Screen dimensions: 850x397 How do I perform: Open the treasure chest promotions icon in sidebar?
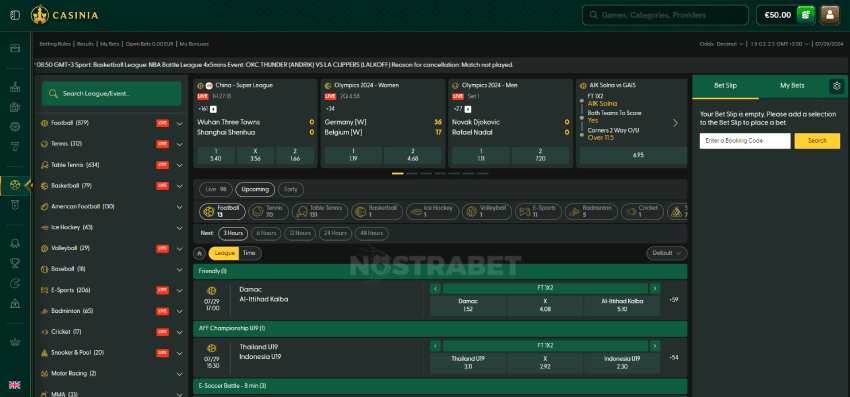15,48
